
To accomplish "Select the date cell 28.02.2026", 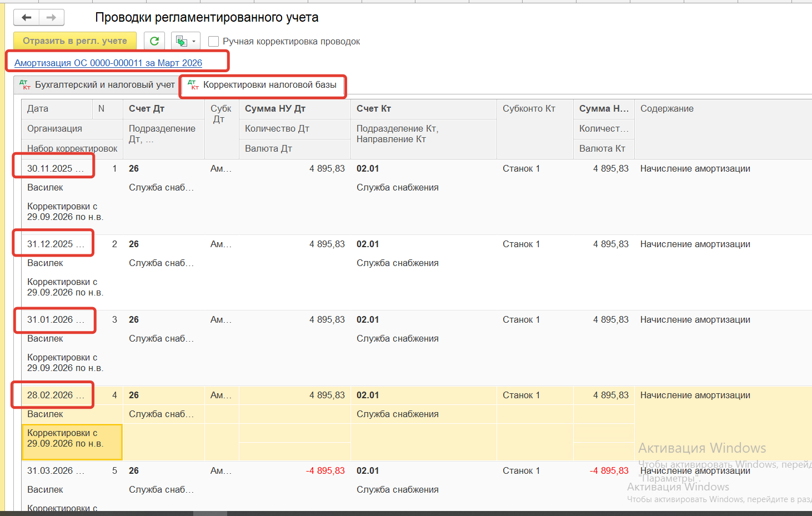I will (56, 395).
